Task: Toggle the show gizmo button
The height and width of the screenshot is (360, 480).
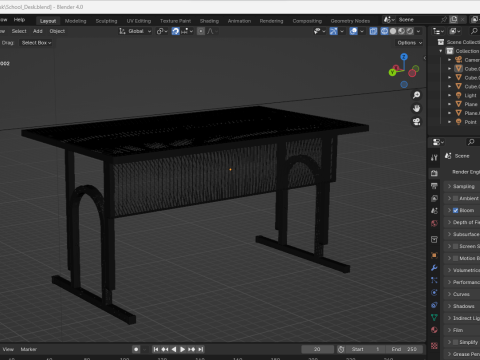Action: (333, 31)
